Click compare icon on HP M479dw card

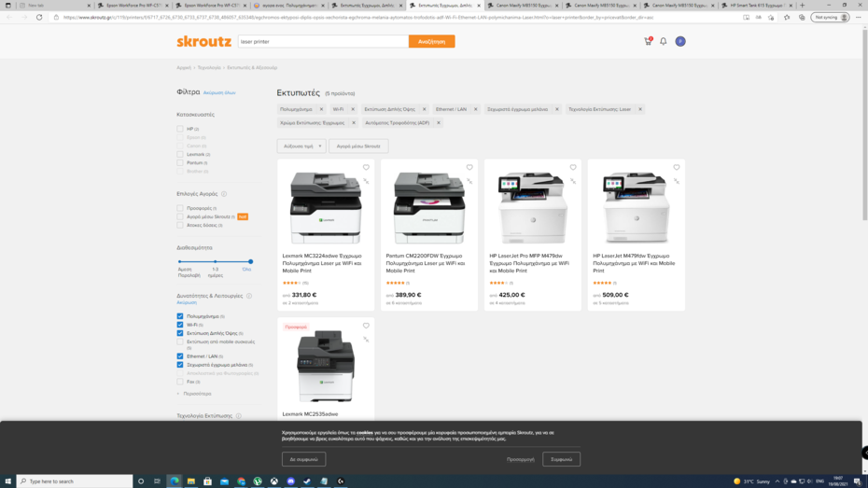tap(573, 181)
